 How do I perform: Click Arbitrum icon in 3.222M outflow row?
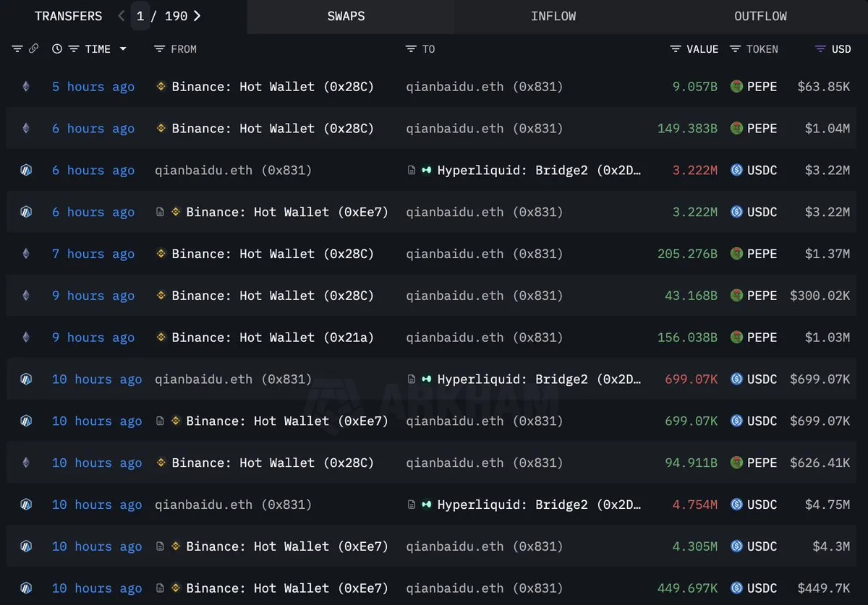click(26, 171)
